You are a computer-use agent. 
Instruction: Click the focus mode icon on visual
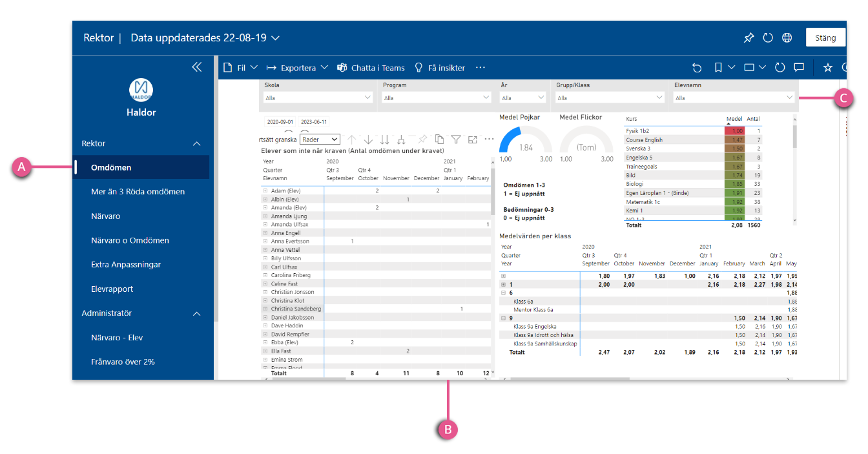473,139
